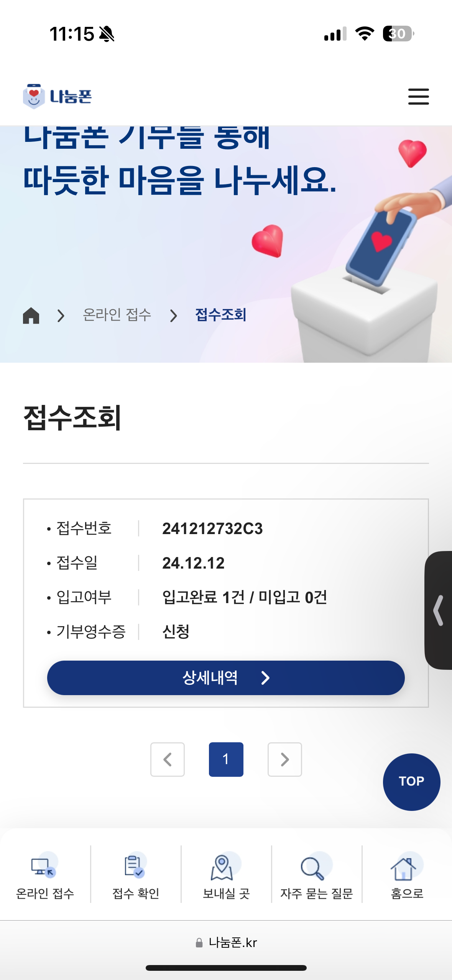Viewport: 452px width, 980px height.
Task: Tap the 기부영수증 신청 status text
Action: tap(176, 631)
